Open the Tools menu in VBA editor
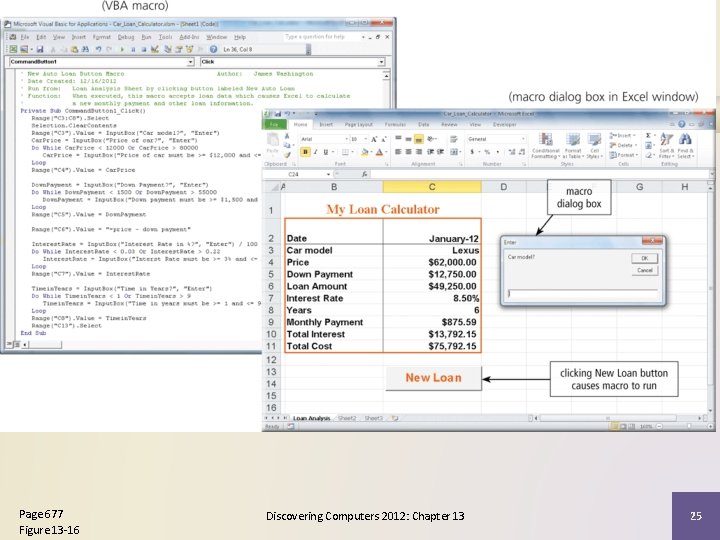 pos(165,37)
